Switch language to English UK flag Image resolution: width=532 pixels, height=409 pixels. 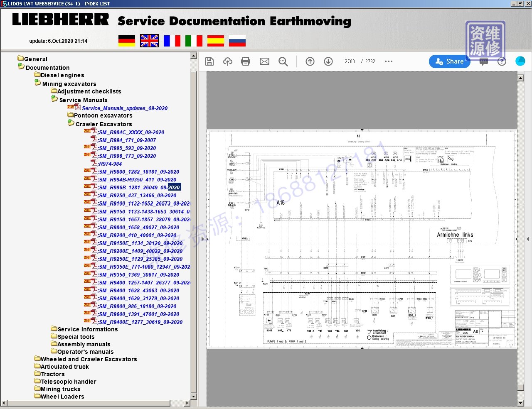pos(149,41)
